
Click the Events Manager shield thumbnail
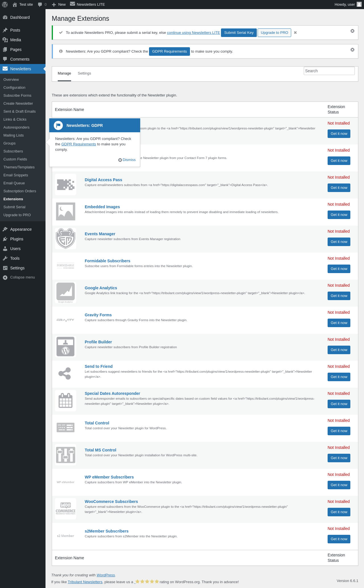pos(66,238)
